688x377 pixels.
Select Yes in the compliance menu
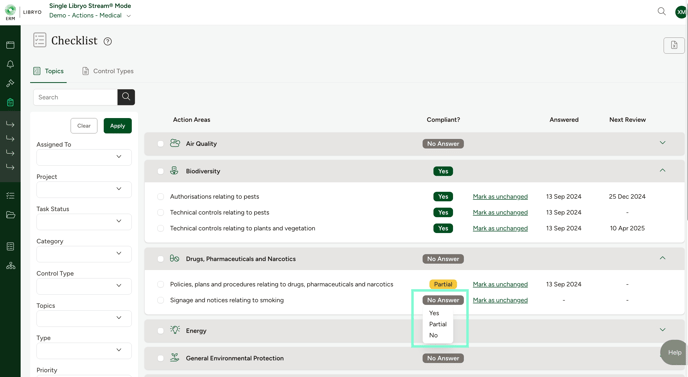(434, 313)
